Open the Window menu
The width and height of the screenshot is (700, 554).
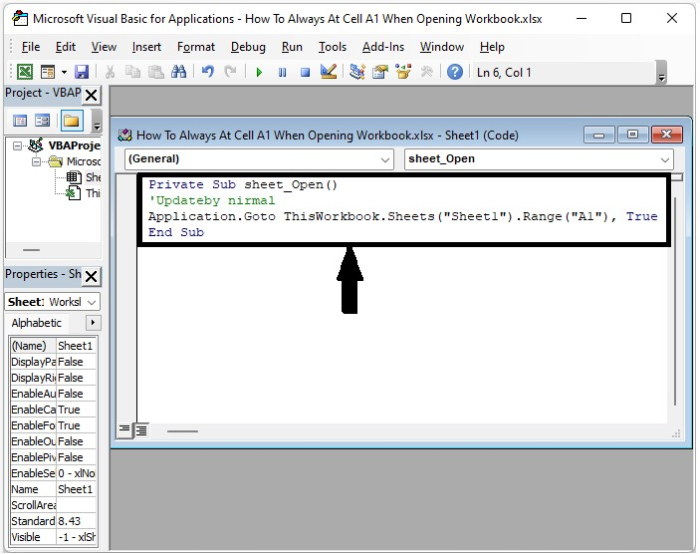pyautogui.click(x=442, y=47)
